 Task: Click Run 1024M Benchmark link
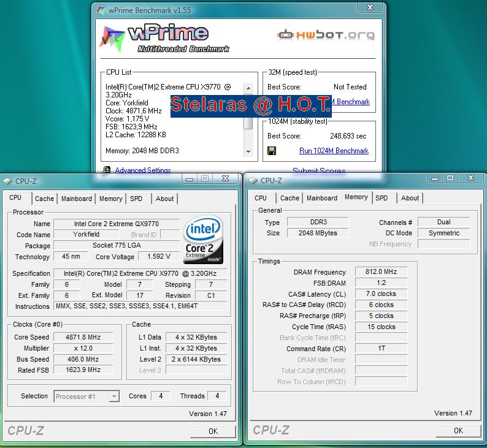(x=334, y=151)
